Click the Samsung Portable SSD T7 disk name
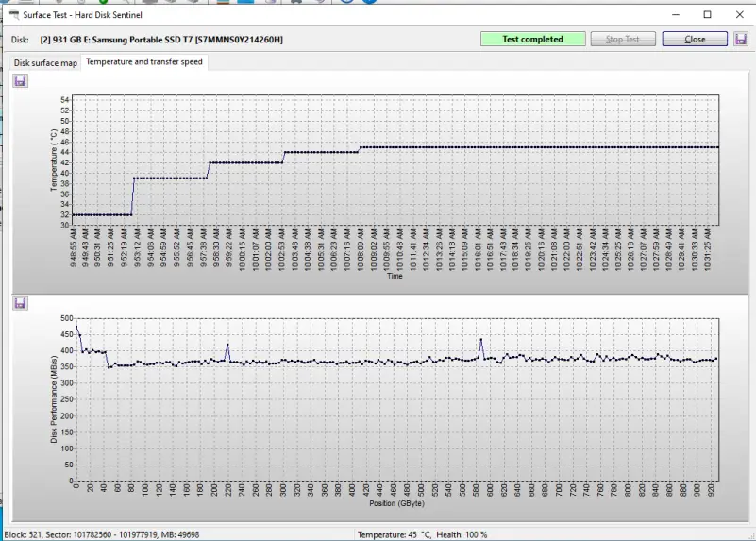 (161, 40)
